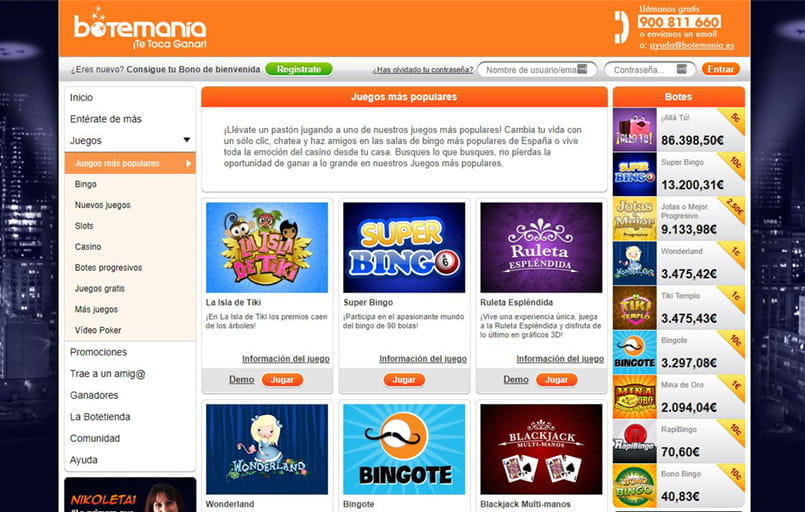Image resolution: width=805 pixels, height=512 pixels.
Task: Open Demo link for Ruleta Espléndida
Action: click(515, 379)
